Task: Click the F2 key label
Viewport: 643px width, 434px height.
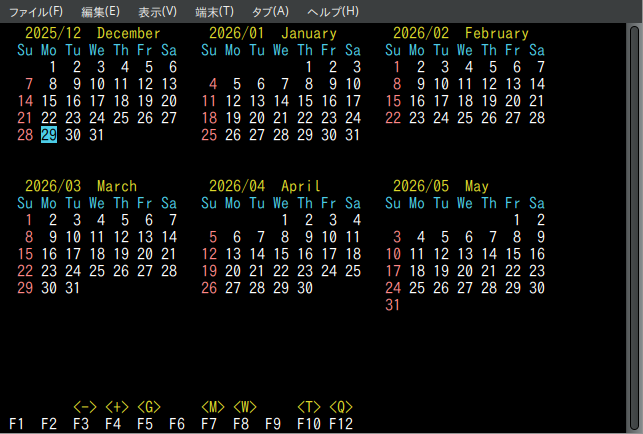Action: click(x=49, y=424)
